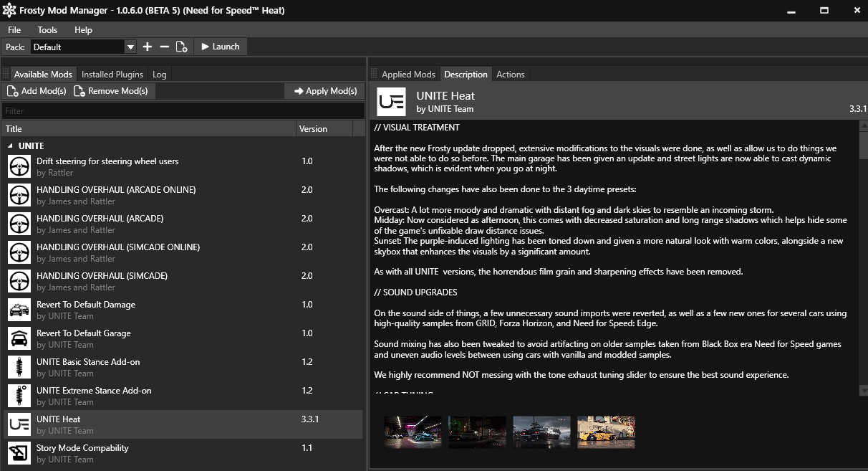Select 'UNITE Basic Stance Add-on' title
The width and height of the screenshot is (868, 471).
pos(88,362)
